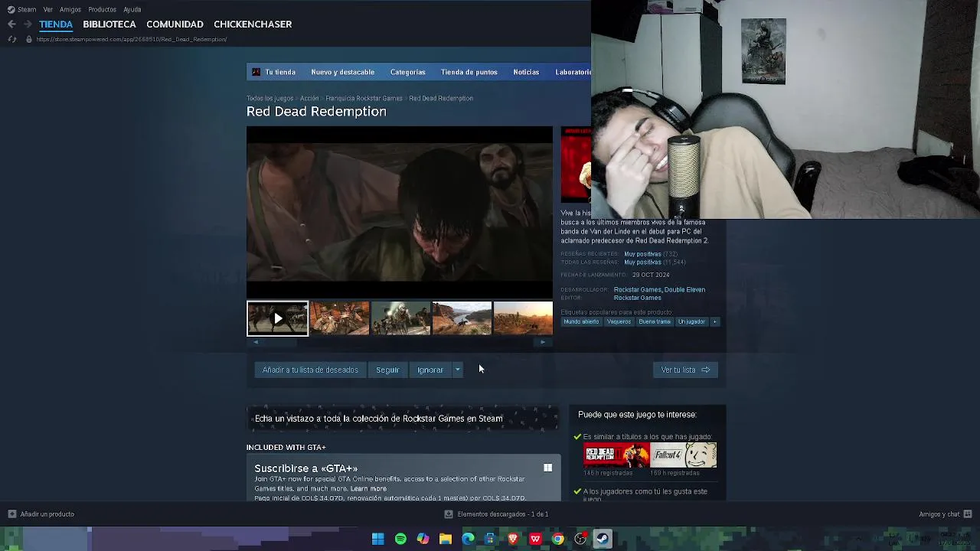Click Añadir un producto at bottom left
Viewport: 980px width, 551px height.
click(41, 514)
